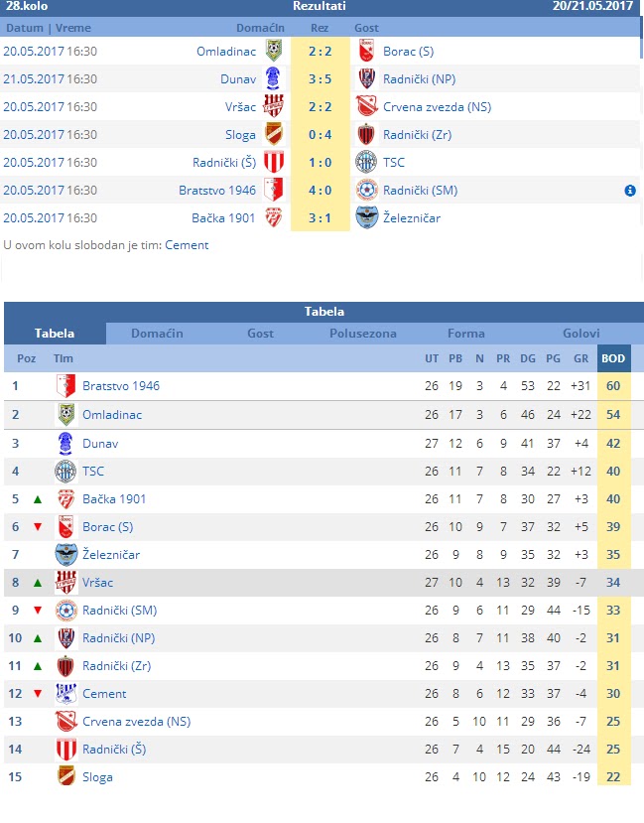The width and height of the screenshot is (644, 823).
Task: Click Borac (S) crest in results
Action: tap(366, 51)
